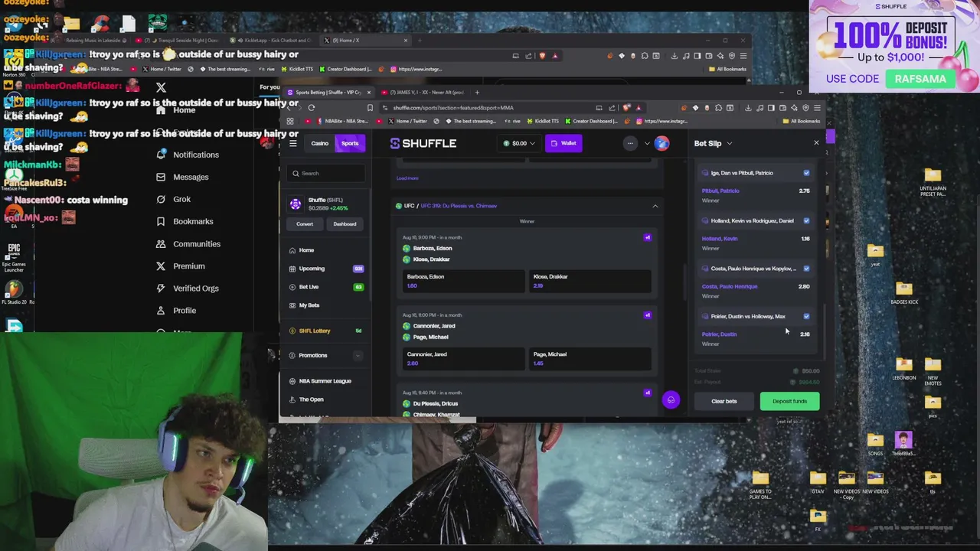Switch to the Sports tab

coord(350,143)
